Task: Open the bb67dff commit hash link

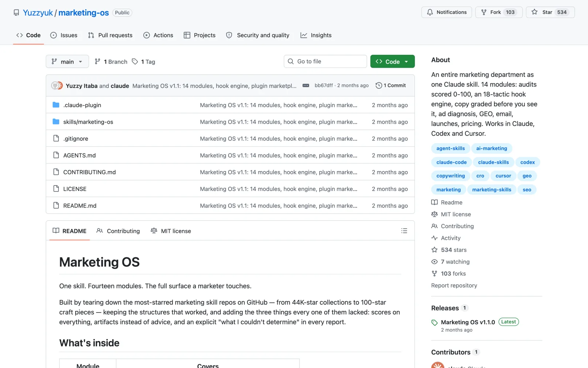Action: [324, 85]
